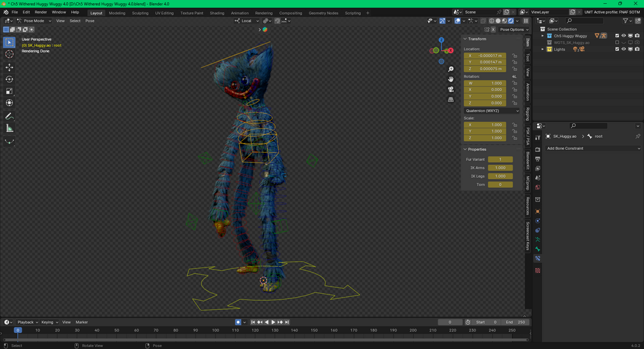The image size is (644, 349).
Task: Toggle the camera view icon
Action: [450, 89]
